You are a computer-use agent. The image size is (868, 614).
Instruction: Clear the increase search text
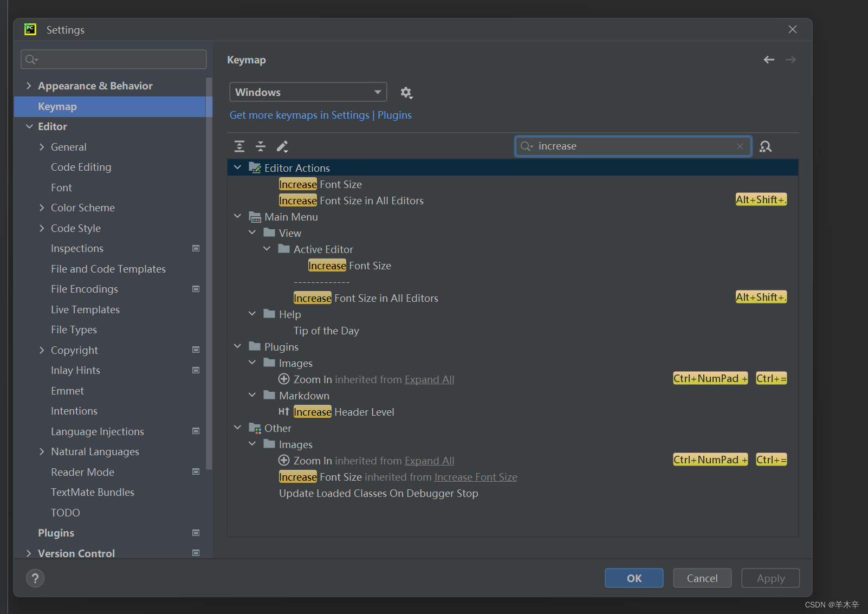(740, 146)
